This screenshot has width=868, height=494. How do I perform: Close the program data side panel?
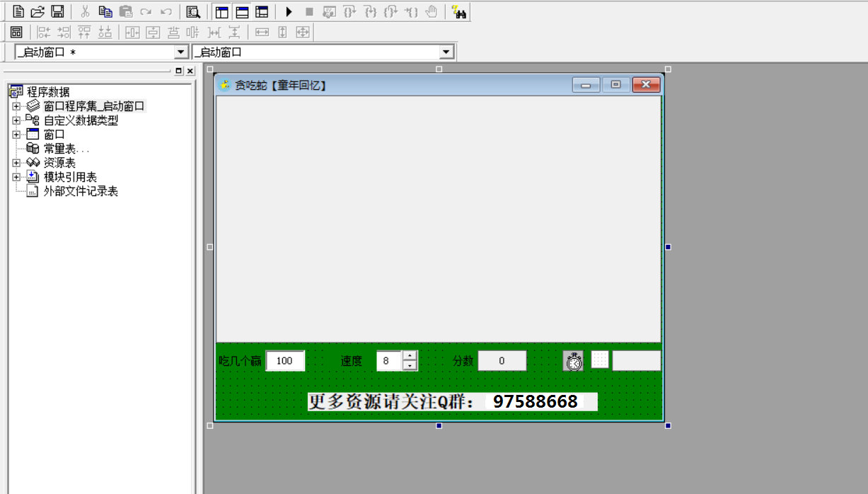190,71
